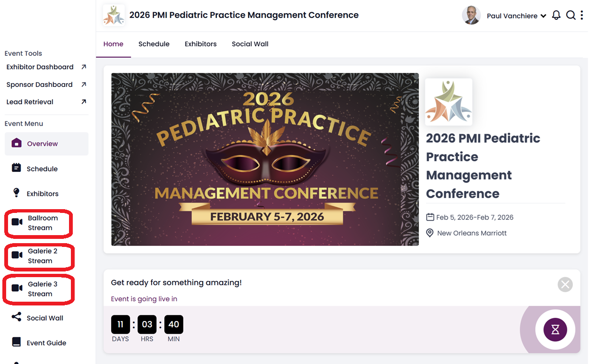Viewport: 595px width, 364px height.
Task: Click the notification bell icon
Action: [x=556, y=16]
